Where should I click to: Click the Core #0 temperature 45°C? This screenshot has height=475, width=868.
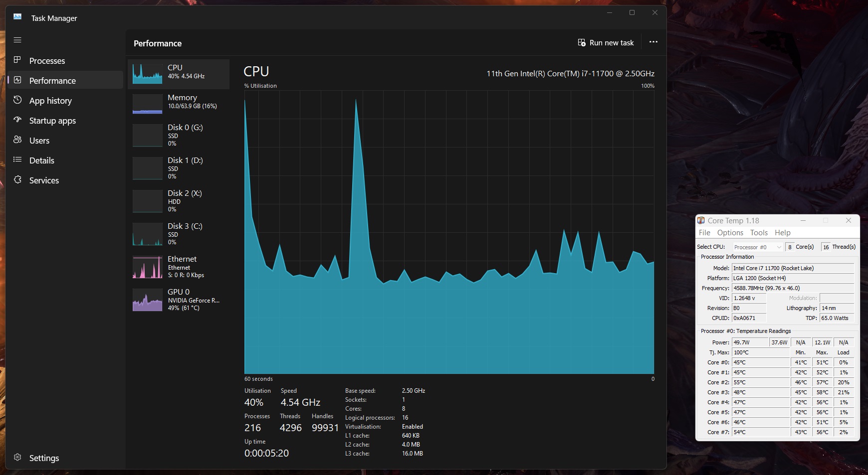pos(761,362)
